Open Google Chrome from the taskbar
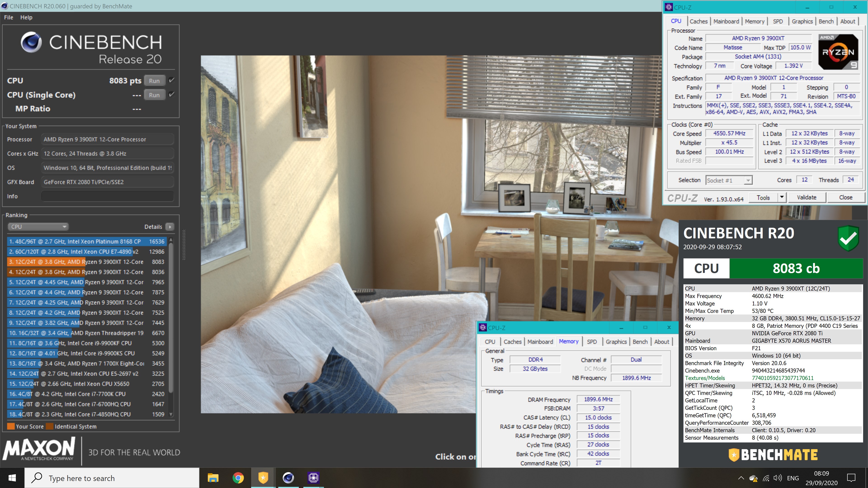 click(x=238, y=478)
